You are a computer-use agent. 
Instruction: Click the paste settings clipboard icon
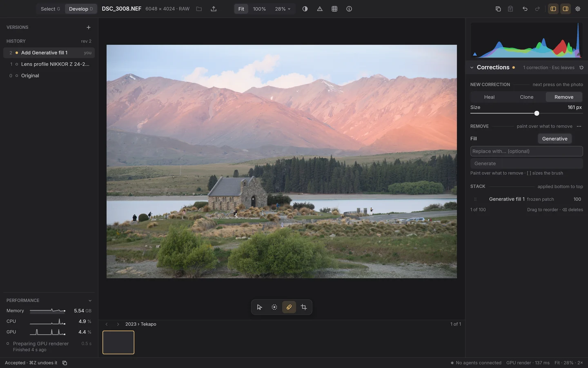pos(510,9)
